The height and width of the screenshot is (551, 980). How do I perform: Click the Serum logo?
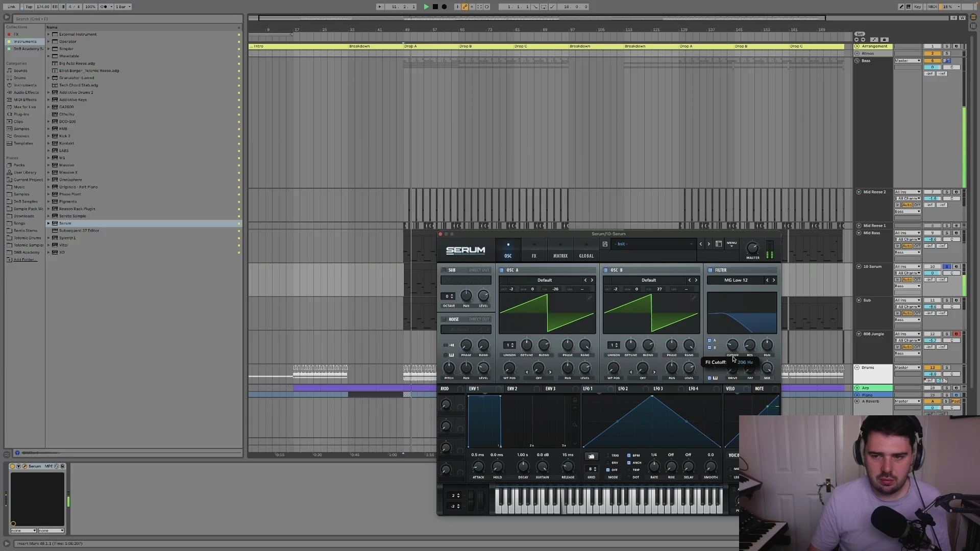tap(465, 250)
